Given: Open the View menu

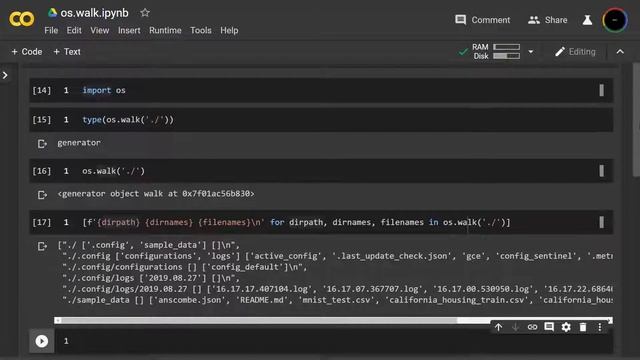Looking at the screenshot, I should pos(100,31).
